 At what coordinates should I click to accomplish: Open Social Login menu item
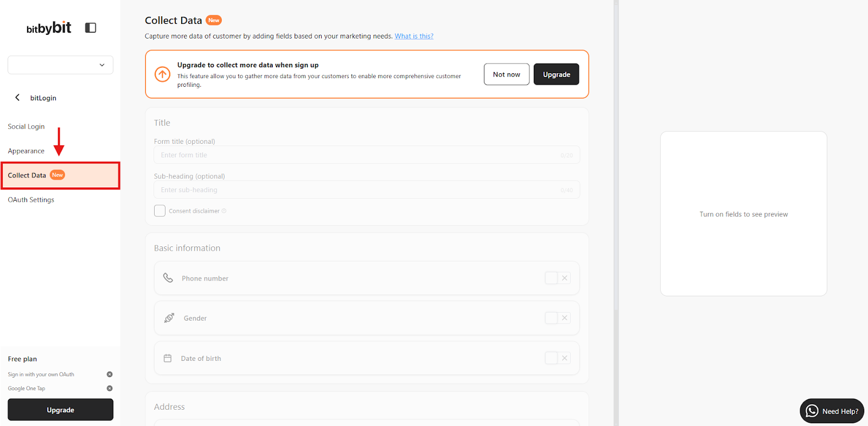26,126
